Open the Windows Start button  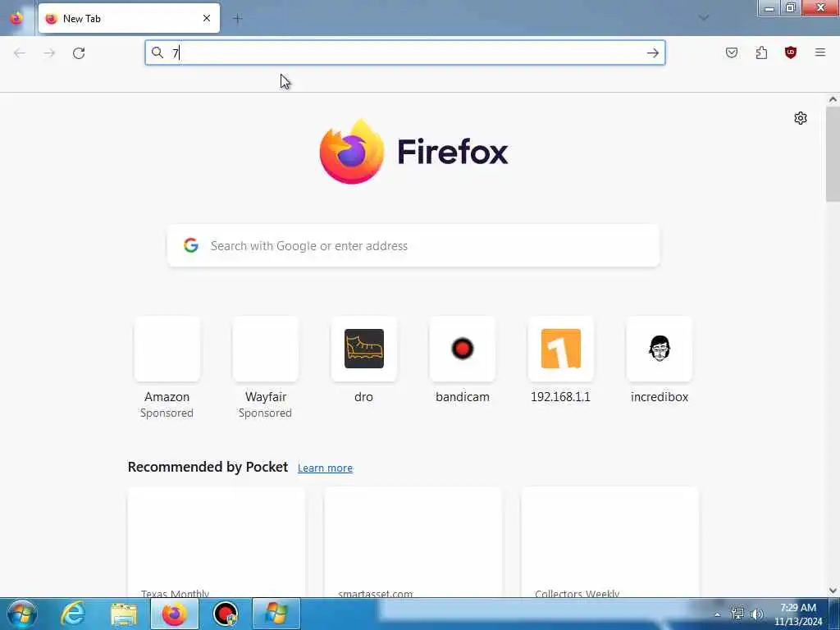(22, 614)
